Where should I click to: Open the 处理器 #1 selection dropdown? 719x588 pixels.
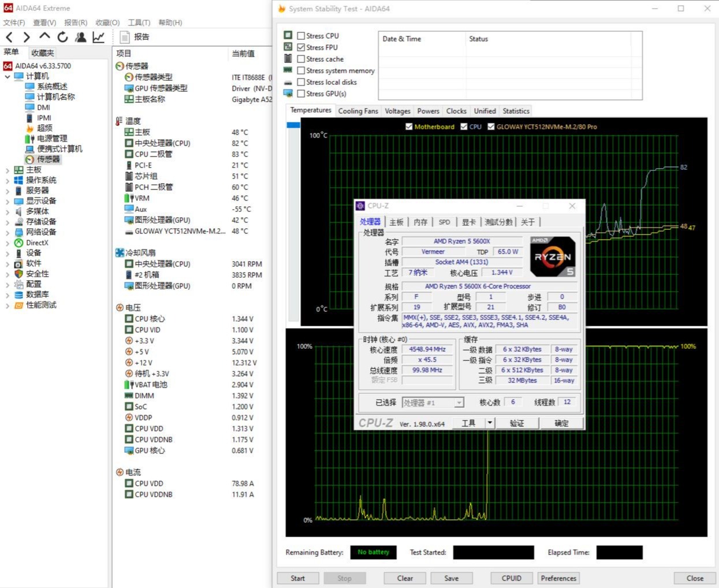[459, 403]
